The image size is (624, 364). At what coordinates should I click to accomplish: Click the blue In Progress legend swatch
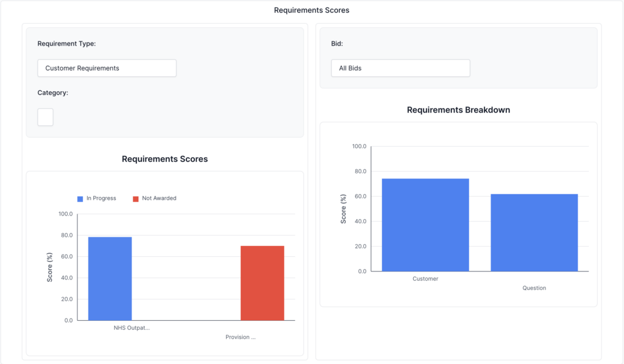[x=80, y=198]
